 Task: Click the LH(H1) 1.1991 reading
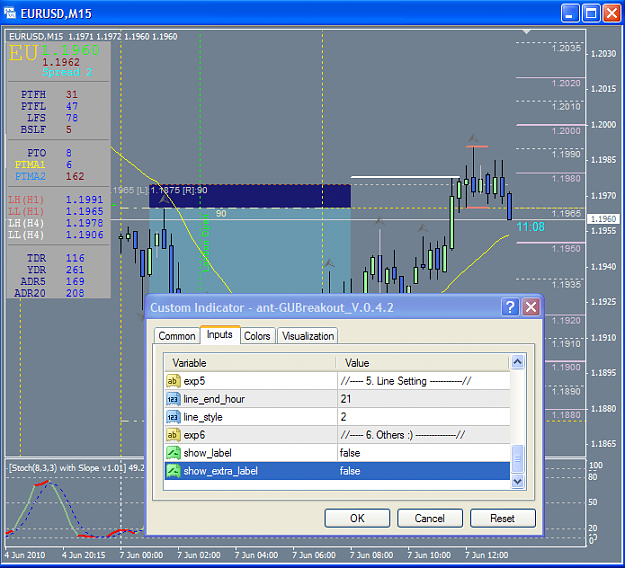[56, 199]
